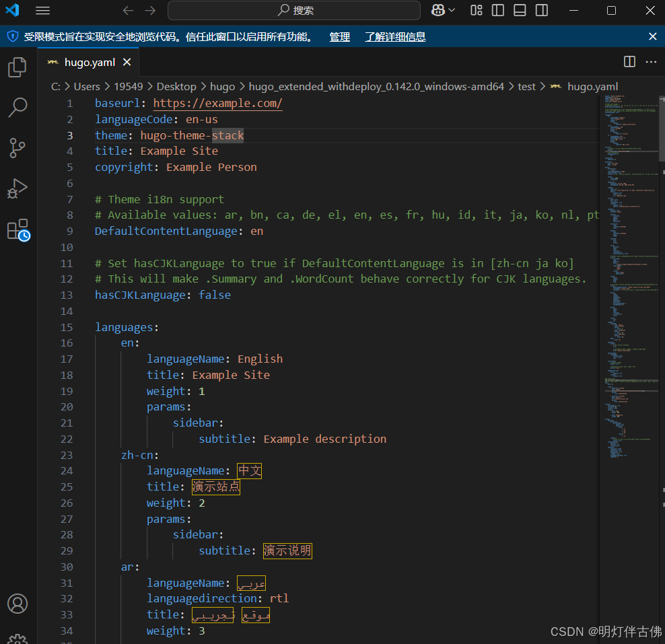The width and height of the screenshot is (665, 644).
Task: Click the hugo breadcrumb folder
Action: click(222, 87)
